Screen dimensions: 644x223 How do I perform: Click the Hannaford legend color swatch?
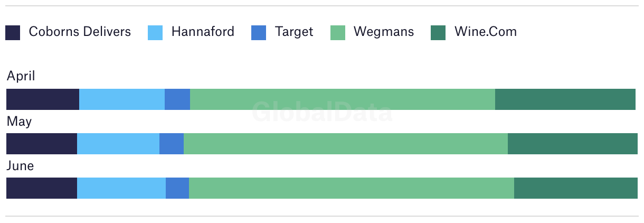coord(155,33)
